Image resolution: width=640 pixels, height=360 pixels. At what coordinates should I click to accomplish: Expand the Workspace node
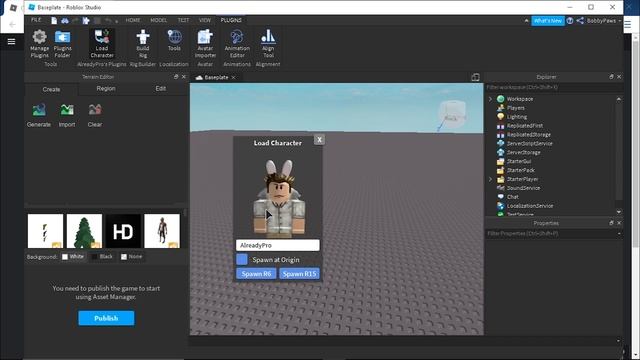click(490, 99)
